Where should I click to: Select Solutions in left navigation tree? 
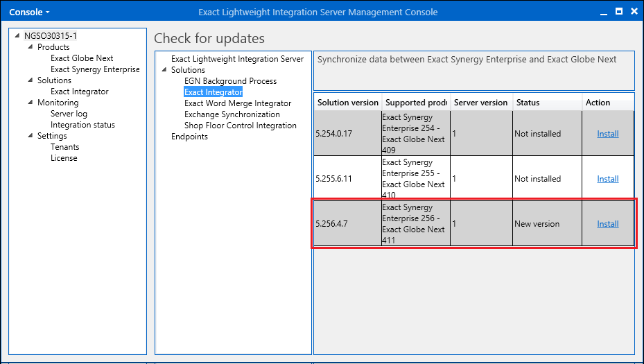pos(54,80)
